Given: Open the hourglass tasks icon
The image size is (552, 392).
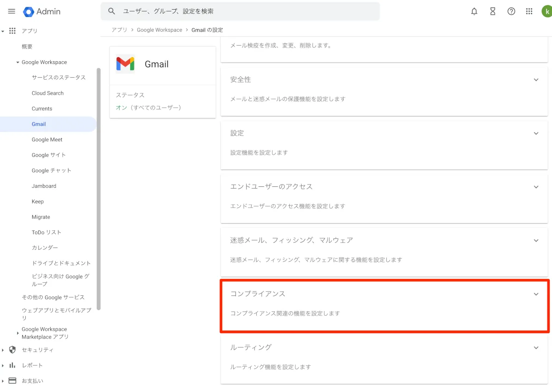Looking at the screenshot, I should click(x=493, y=12).
